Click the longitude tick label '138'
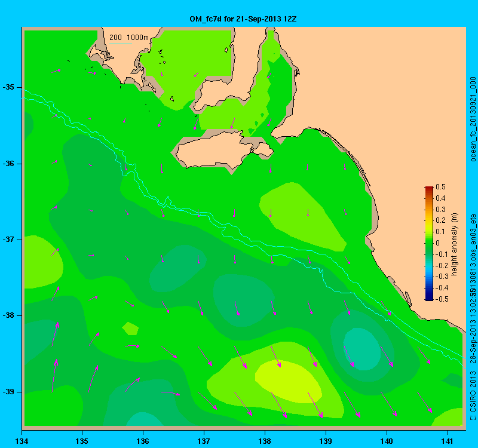The image size is (478, 448). coord(265,441)
